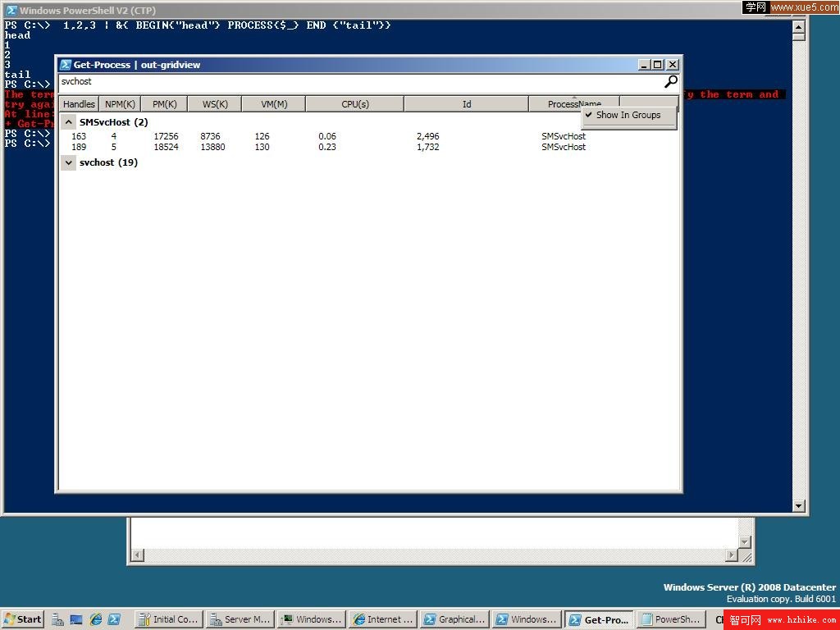Click the "tail" output line in PowerShell console

coord(17,75)
